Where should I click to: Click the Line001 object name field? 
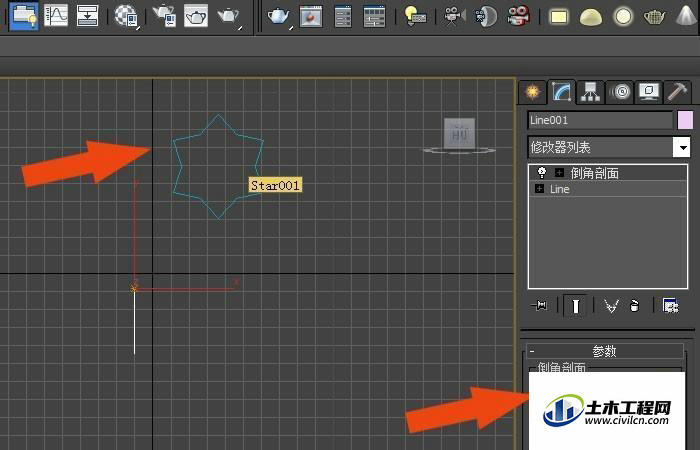(600, 120)
